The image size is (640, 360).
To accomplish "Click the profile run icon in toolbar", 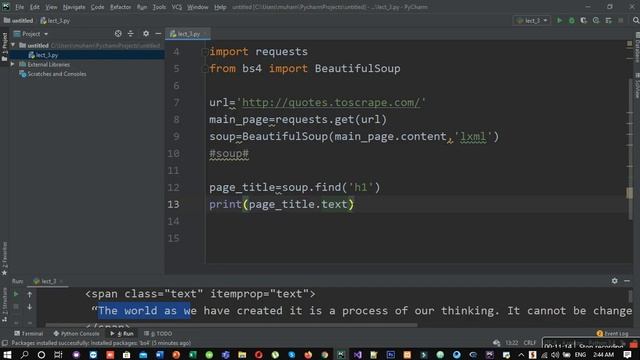I will [596, 20].
